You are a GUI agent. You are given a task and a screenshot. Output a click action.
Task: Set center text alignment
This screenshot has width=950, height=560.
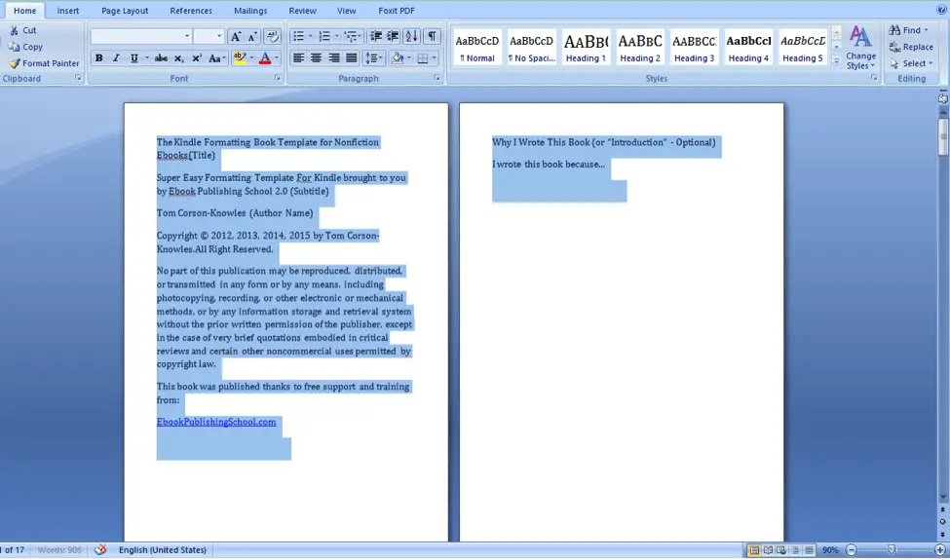(x=317, y=58)
